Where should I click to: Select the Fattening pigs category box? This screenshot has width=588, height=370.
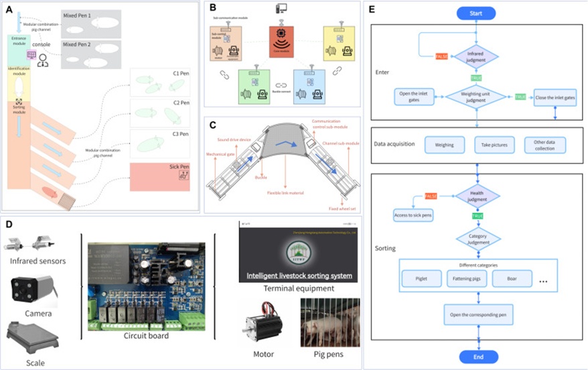coord(467,279)
